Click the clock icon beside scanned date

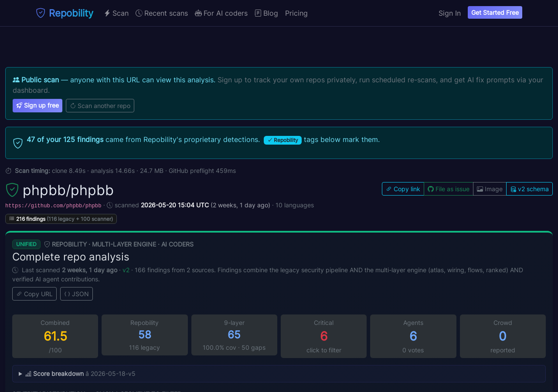110,205
